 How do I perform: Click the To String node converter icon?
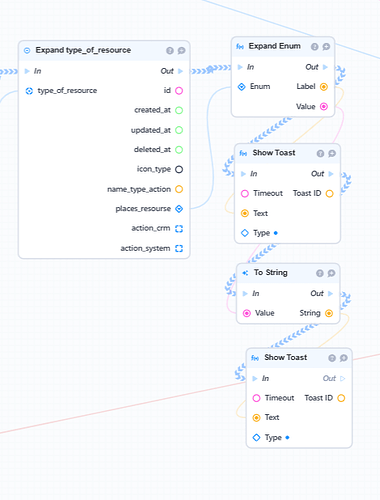pyautogui.click(x=245, y=273)
